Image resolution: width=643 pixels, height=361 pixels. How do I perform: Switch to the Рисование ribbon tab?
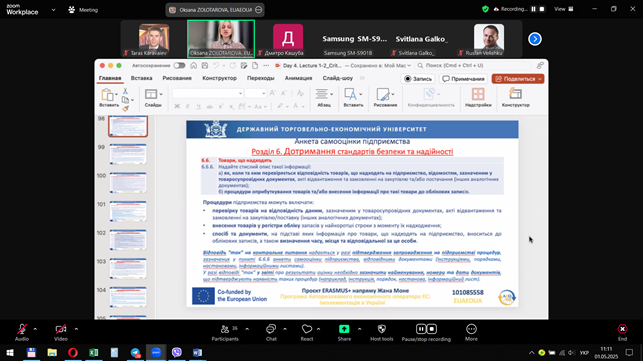pos(177,78)
